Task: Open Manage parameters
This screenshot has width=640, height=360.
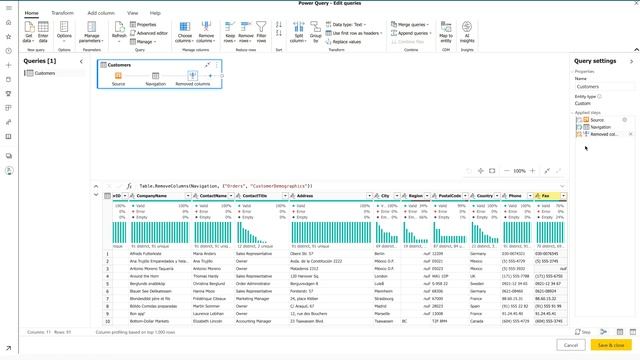Action: [x=91, y=32]
